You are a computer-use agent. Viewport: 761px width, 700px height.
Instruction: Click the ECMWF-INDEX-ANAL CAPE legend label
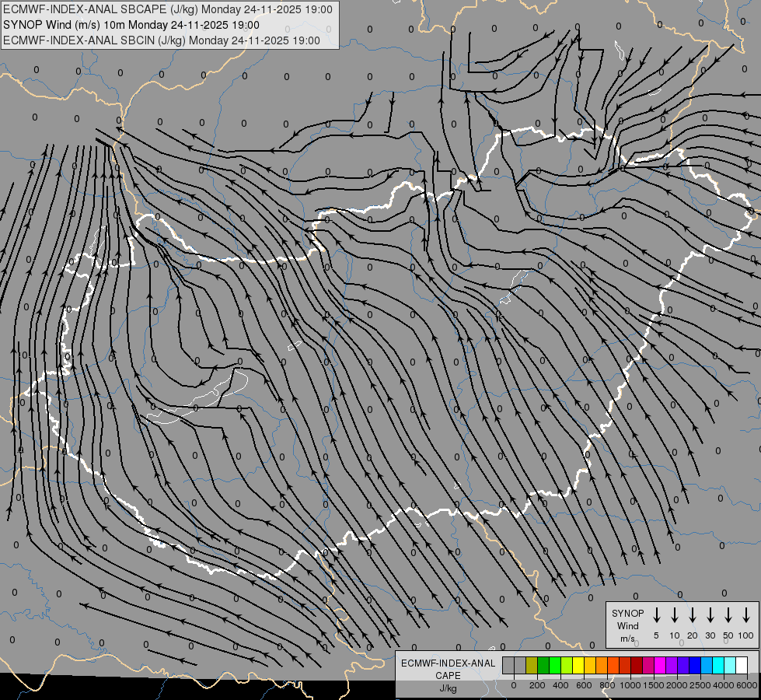(x=448, y=669)
